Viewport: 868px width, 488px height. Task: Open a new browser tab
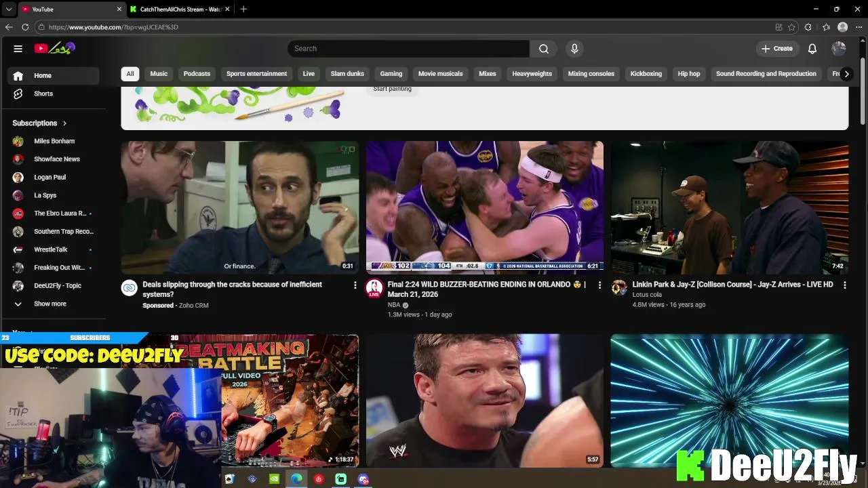tap(243, 9)
